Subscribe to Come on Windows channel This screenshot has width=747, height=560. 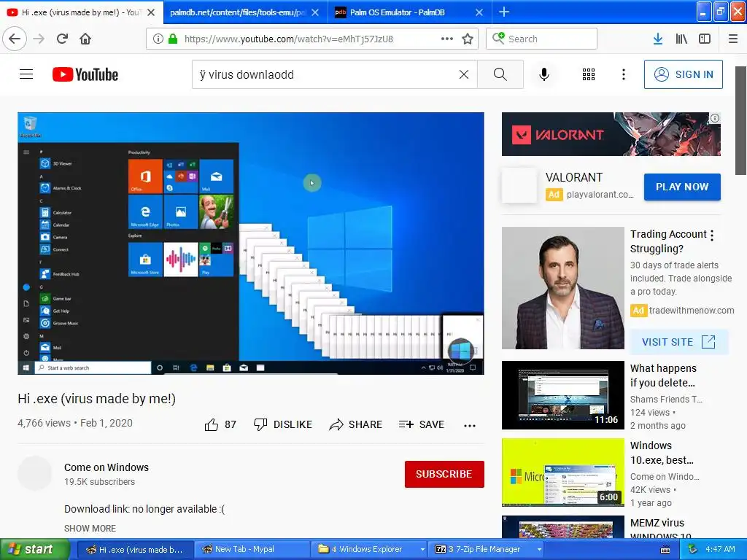coord(444,474)
